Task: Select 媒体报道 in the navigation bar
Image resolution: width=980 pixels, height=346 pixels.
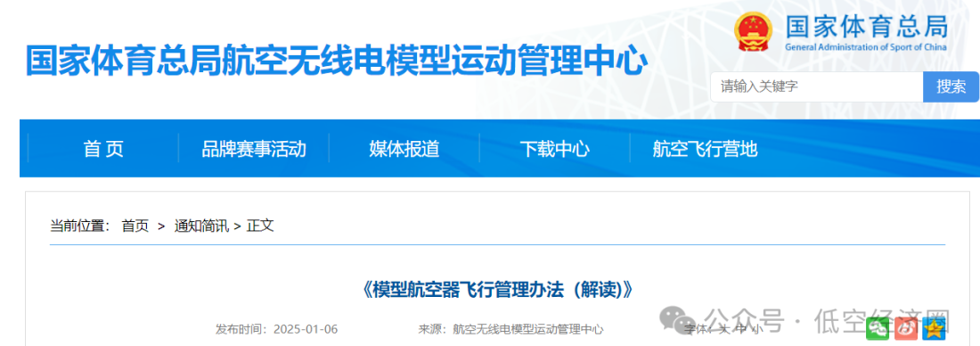Action: coord(404,149)
